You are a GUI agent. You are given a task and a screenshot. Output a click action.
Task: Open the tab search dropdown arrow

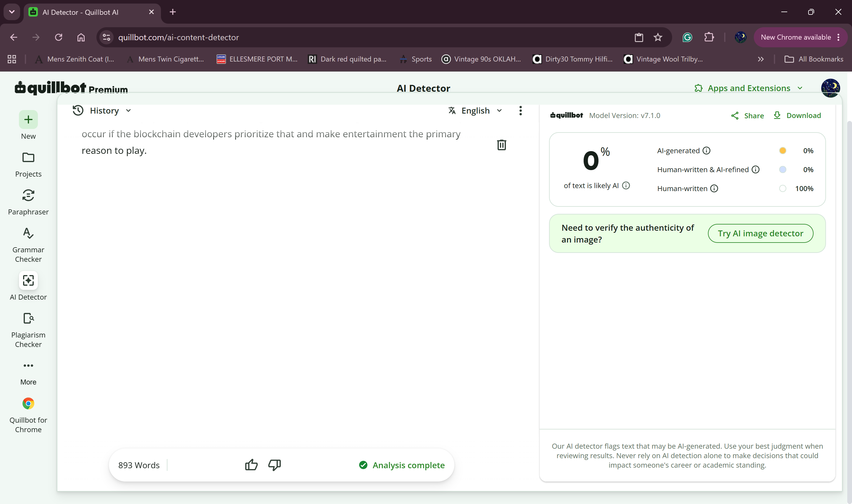click(12, 12)
